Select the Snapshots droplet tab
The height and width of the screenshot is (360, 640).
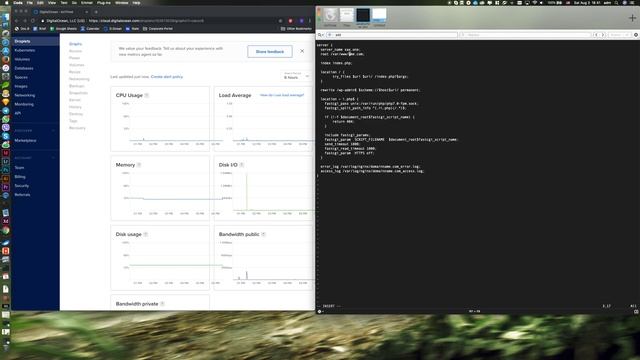pyautogui.click(x=78, y=93)
